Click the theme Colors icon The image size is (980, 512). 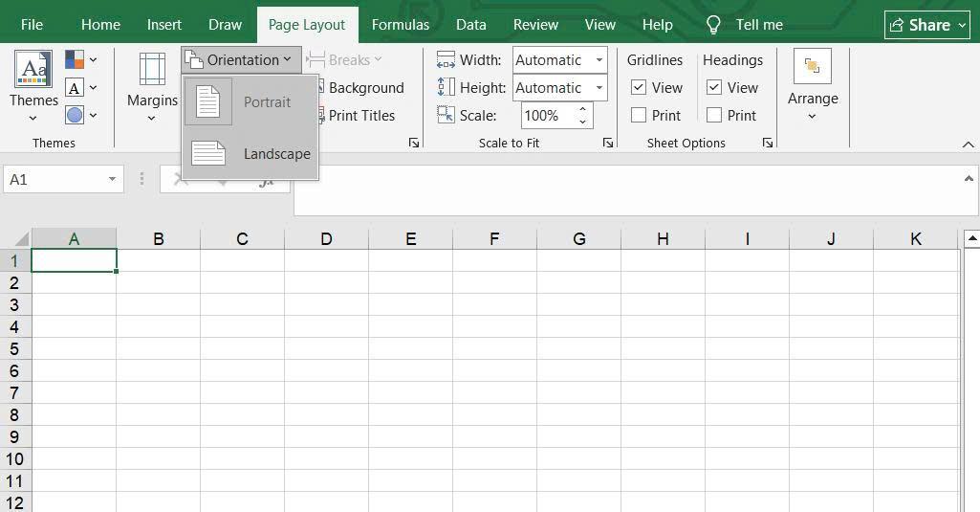tap(75, 60)
